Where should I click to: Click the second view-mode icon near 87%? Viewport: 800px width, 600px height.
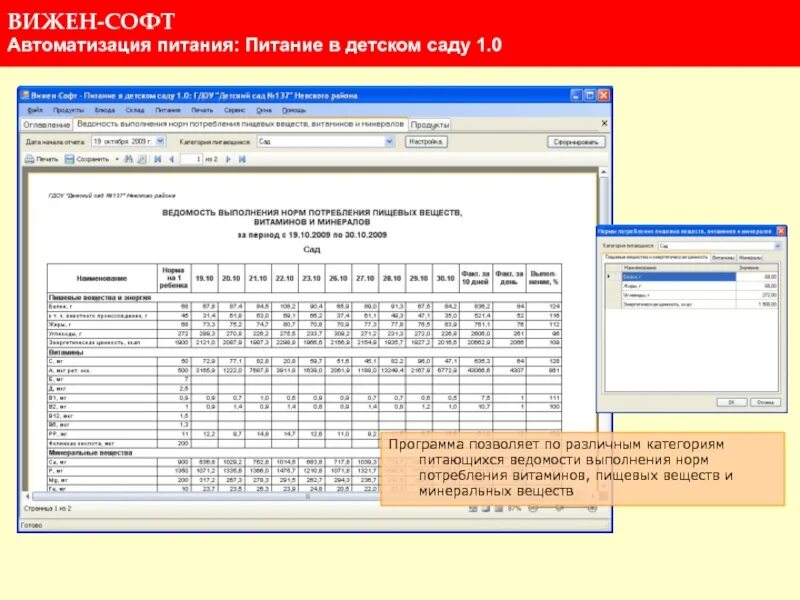tap(486, 508)
